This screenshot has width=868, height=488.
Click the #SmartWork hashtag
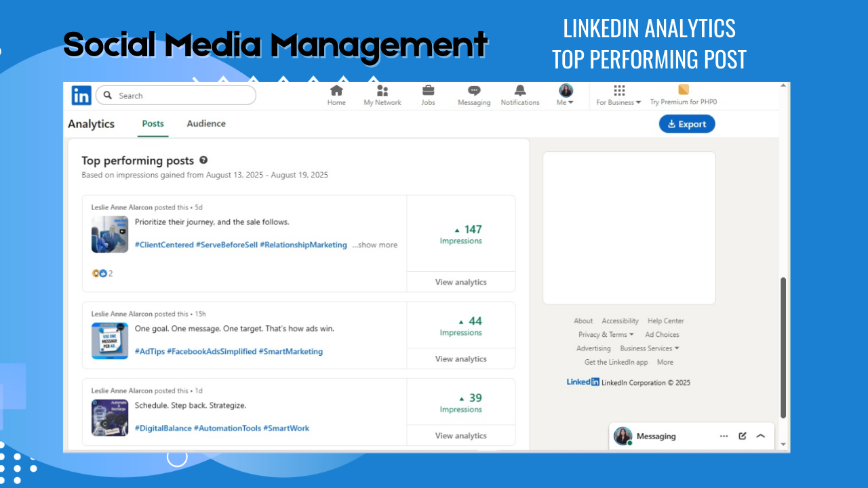[x=286, y=428]
